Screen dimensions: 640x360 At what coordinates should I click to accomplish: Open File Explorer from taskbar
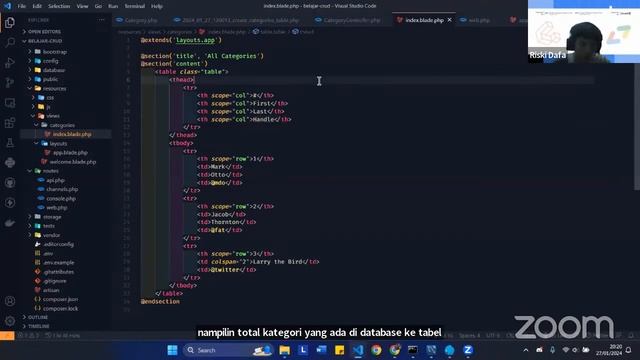click(284, 350)
